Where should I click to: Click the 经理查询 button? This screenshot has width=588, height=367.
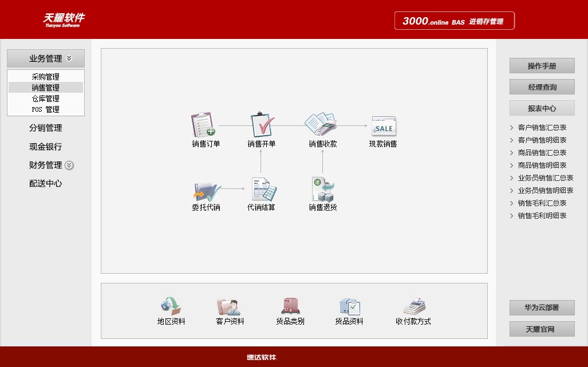(542, 87)
